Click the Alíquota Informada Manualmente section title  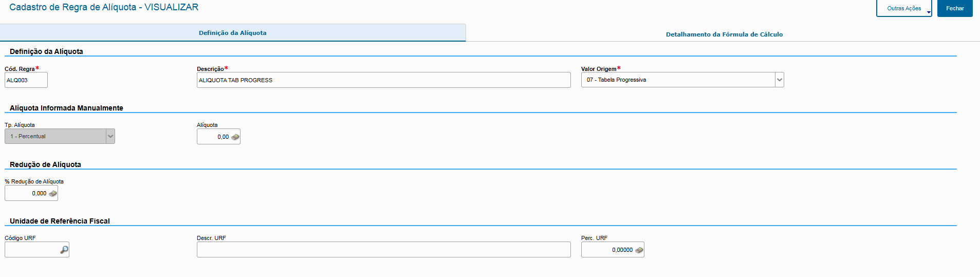tap(66, 108)
